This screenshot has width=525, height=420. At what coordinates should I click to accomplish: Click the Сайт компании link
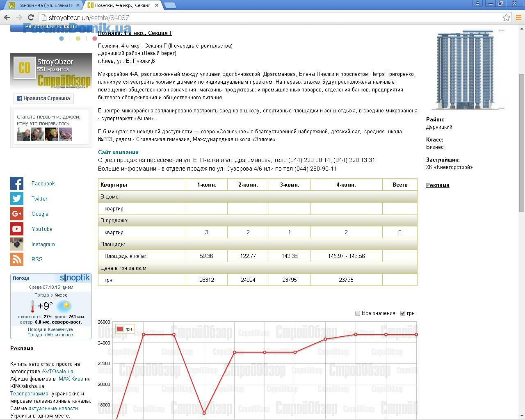tap(118, 152)
